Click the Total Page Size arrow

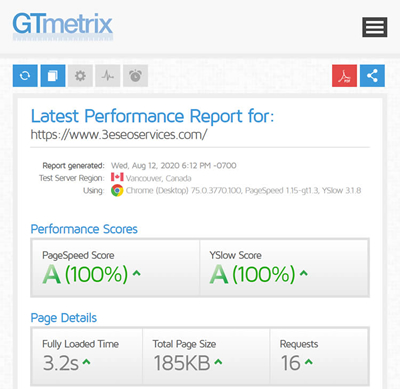(218, 361)
